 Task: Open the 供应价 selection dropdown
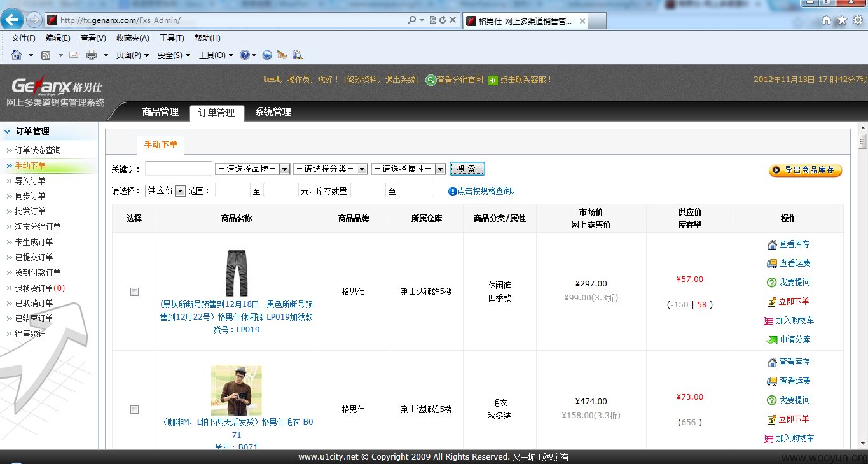(x=165, y=191)
